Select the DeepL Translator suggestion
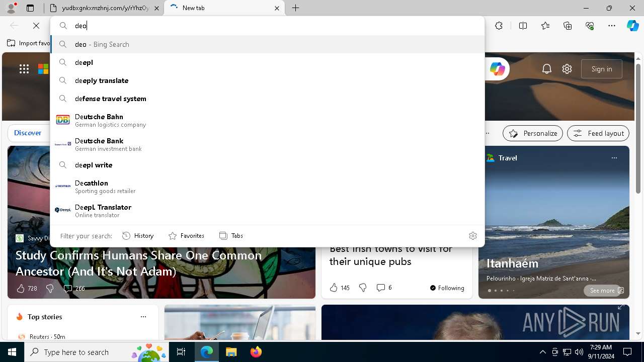The height and width of the screenshot is (362, 644). [x=267, y=211]
